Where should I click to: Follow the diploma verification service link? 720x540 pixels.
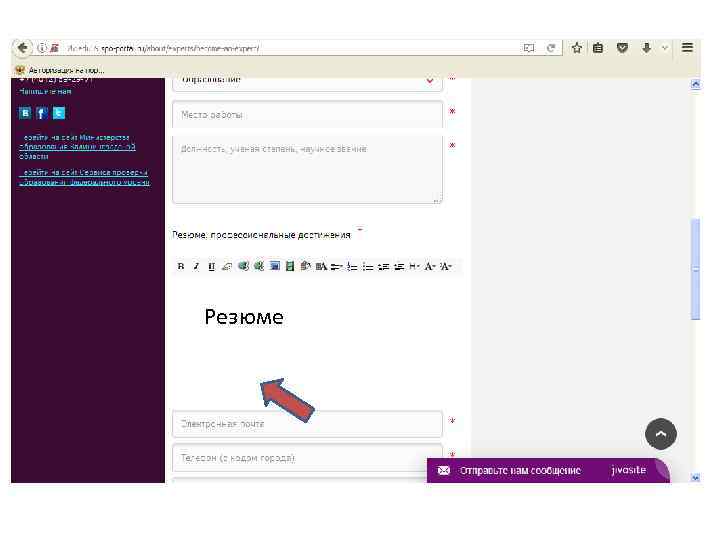84,177
